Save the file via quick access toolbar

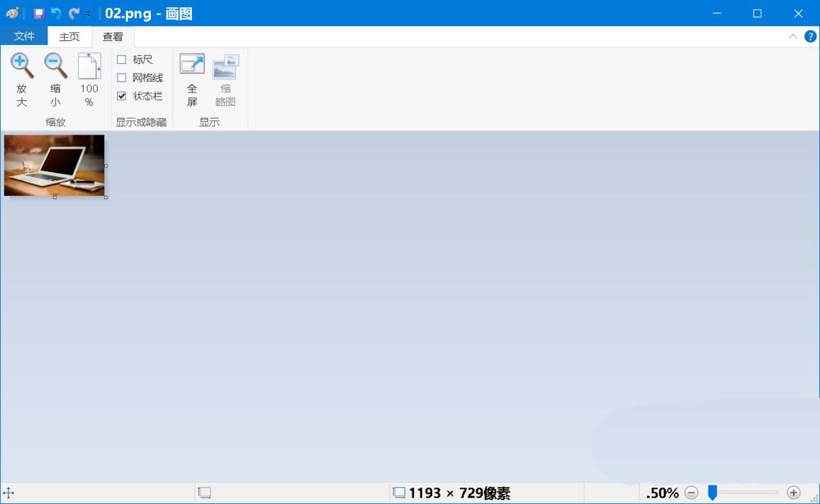click(x=39, y=14)
